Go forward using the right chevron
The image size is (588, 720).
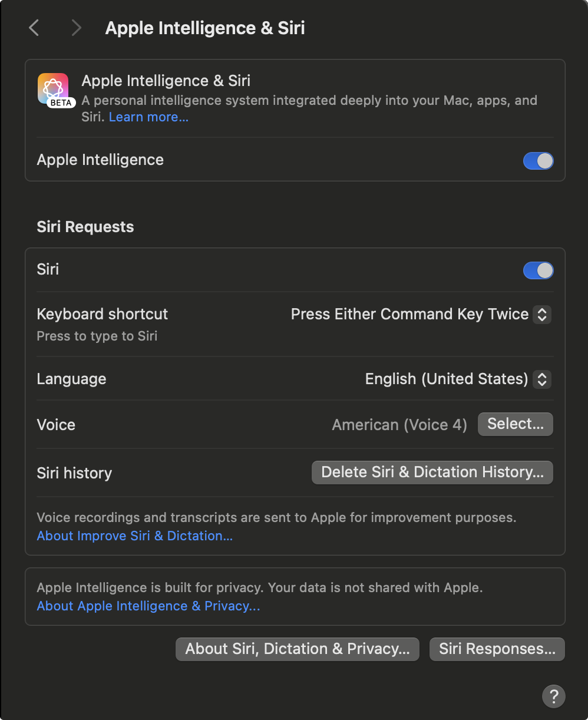[x=76, y=28]
